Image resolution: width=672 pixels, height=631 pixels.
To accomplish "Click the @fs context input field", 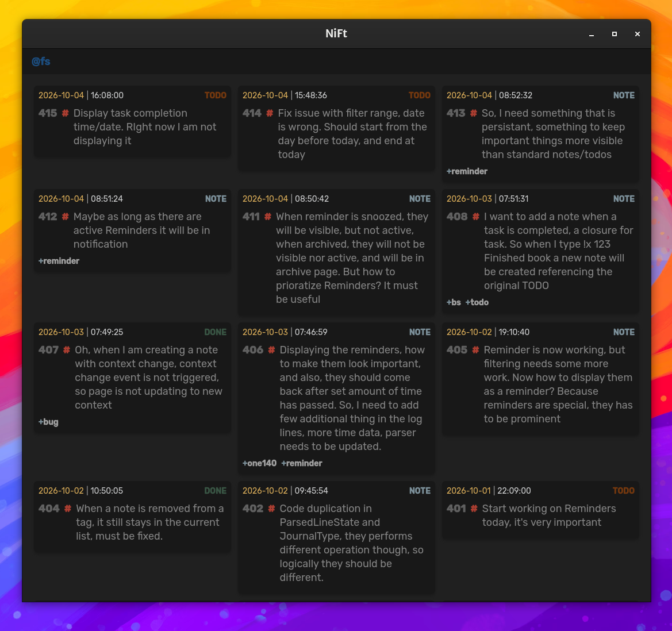I will tap(336, 61).
